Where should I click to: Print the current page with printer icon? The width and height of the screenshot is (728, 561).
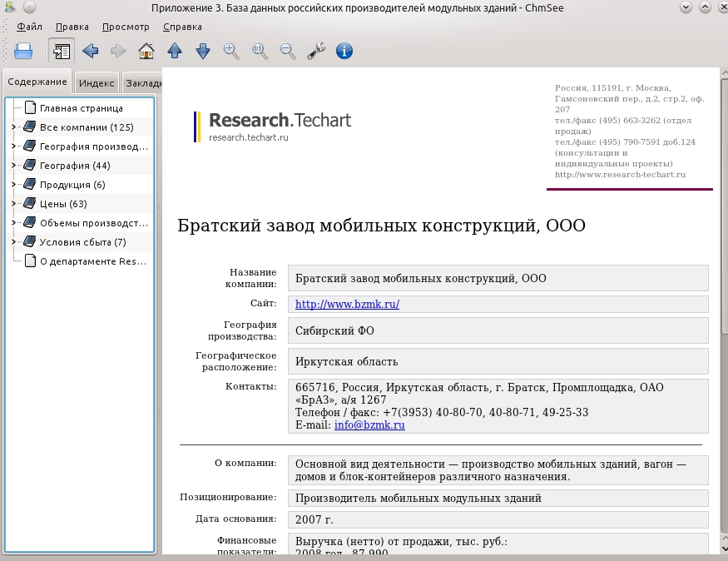23,51
